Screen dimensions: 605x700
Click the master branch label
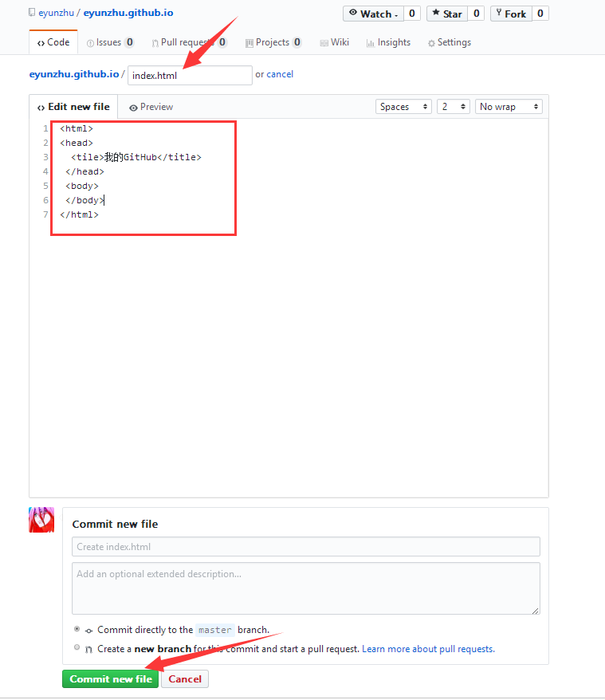click(215, 630)
